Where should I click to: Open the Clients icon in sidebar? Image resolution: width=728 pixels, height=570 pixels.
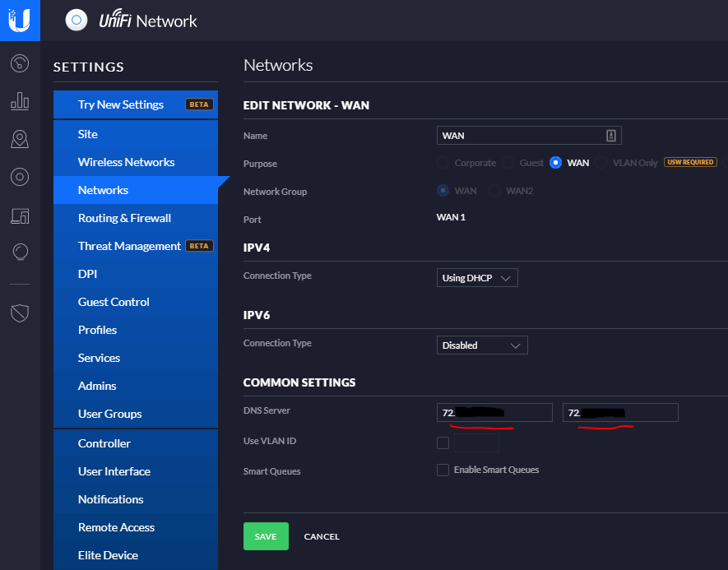tap(20, 215)
